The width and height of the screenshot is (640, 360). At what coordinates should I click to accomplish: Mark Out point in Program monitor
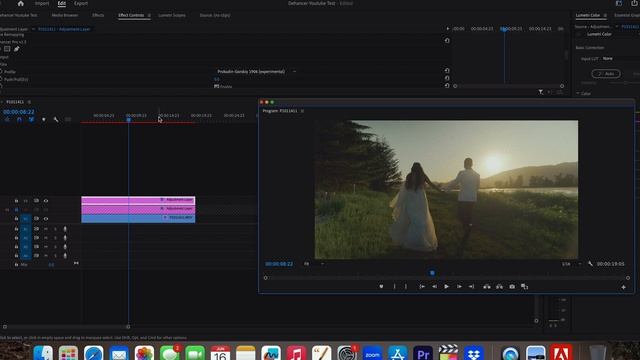click(406, 287)
